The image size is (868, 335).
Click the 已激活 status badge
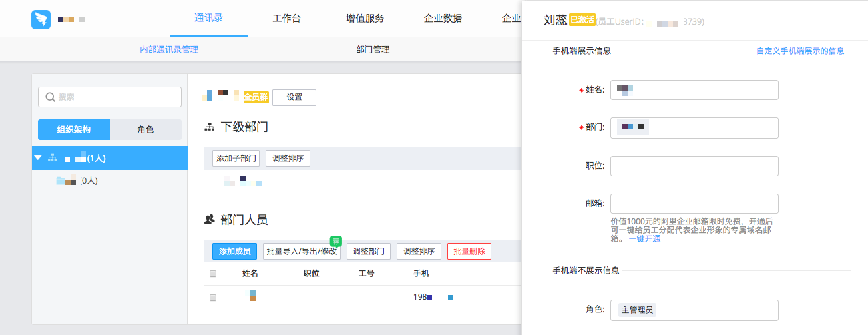click(x=582, y=19)
